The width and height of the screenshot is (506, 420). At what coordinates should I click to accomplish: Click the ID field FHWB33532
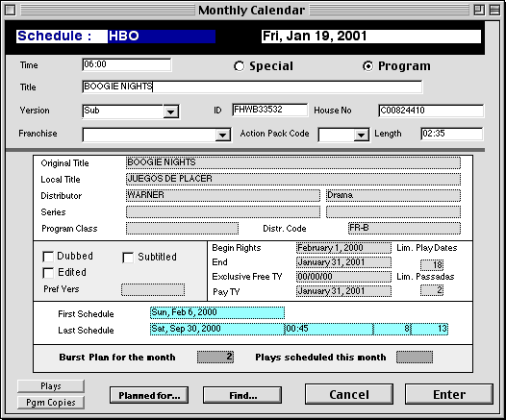269,110
